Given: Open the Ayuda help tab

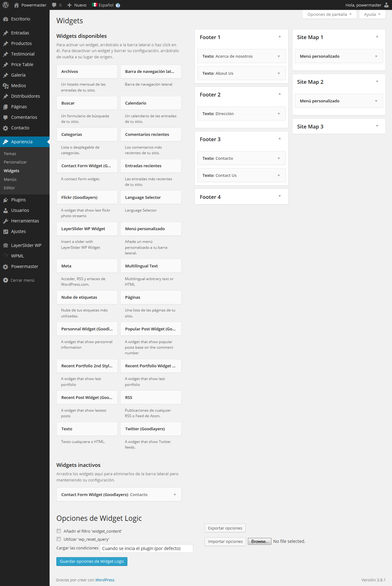Looking at the screenshot, I should 372,14.
